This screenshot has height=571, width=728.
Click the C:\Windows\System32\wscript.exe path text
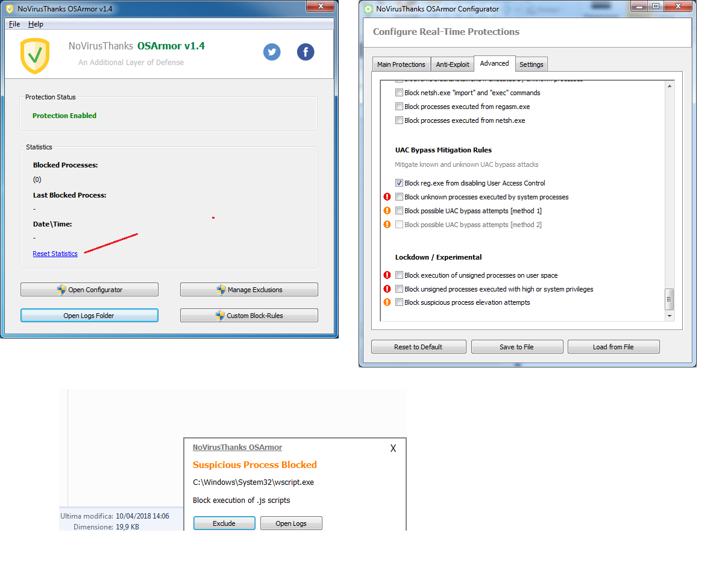(x=253, y=482)
